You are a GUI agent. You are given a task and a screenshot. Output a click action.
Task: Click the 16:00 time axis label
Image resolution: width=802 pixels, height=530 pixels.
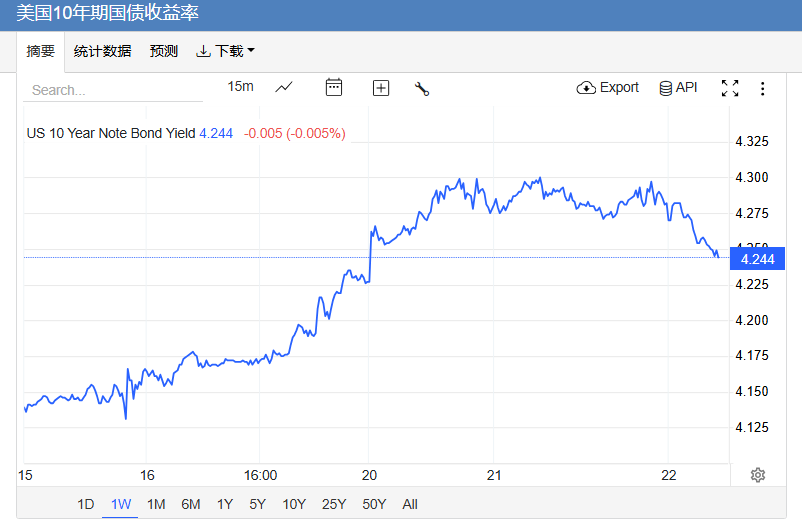260,475
